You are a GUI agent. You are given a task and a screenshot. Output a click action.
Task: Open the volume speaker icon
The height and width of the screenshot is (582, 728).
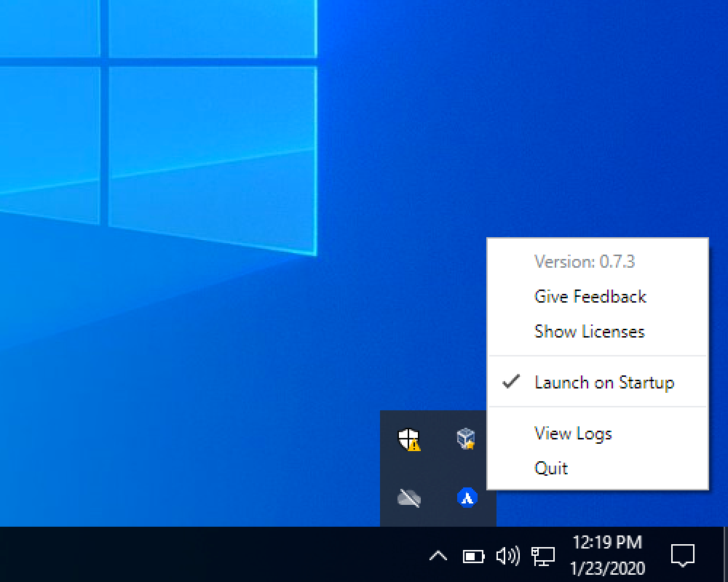(507, 557)
